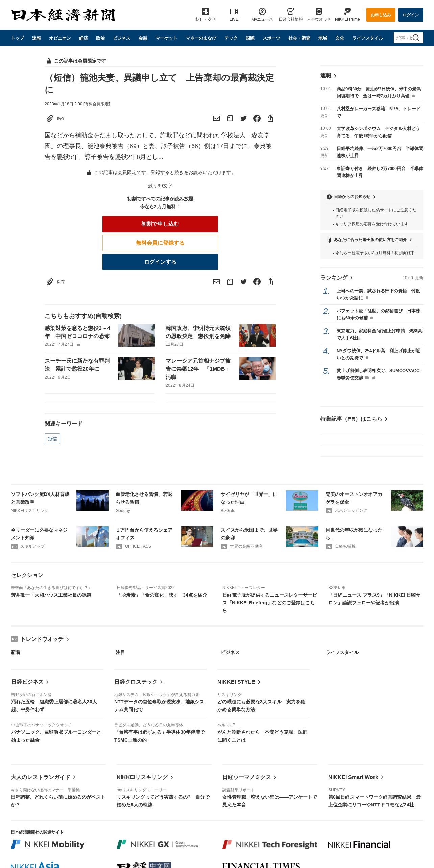Select the ライフスタイル nav item
The width and height of the screenshot is (434, 868).
[x=367, y=38]
